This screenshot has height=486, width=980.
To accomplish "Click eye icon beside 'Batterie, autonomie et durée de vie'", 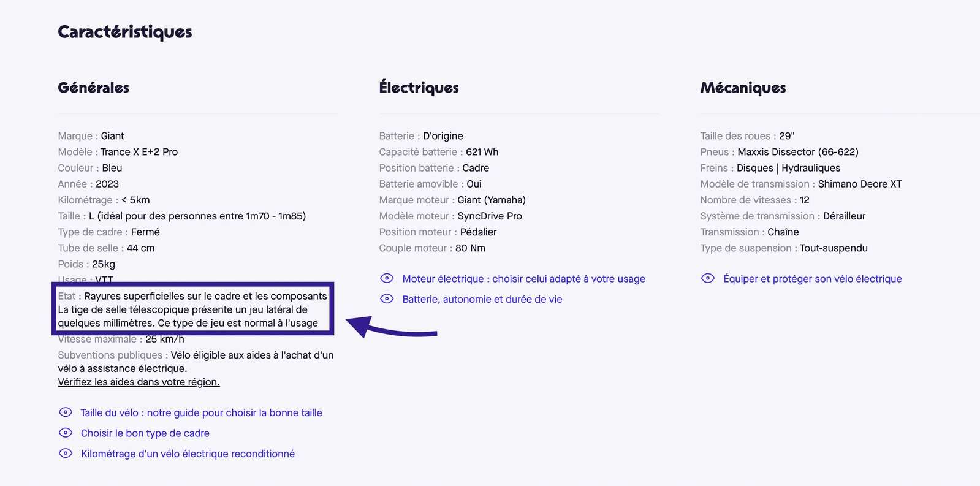I will point(387,299).
